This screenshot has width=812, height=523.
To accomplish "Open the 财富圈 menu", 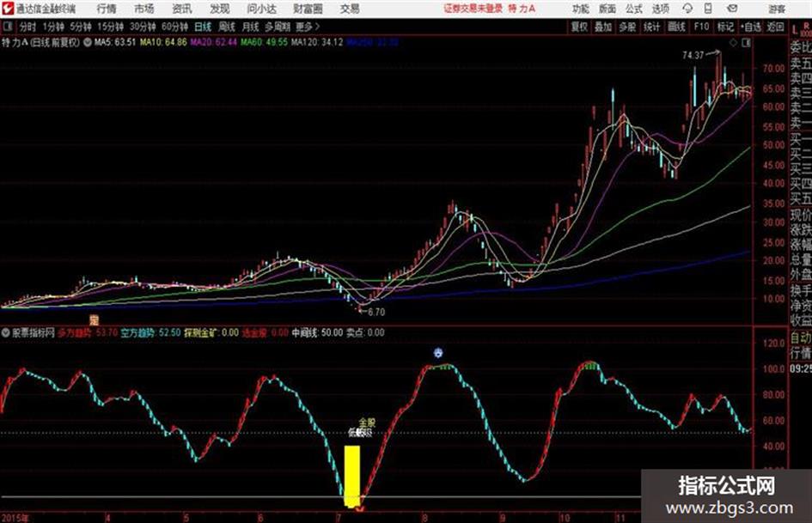I will (308, 9).
